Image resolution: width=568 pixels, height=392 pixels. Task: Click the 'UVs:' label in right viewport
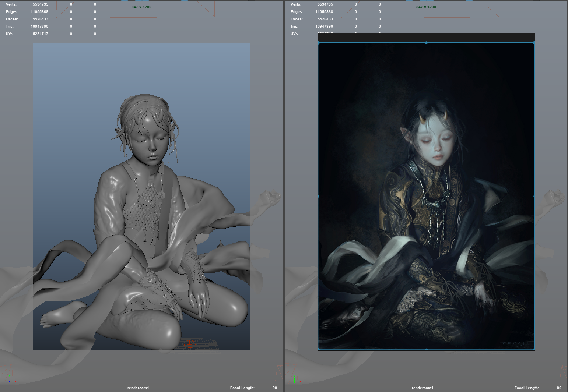pos(295,34)
